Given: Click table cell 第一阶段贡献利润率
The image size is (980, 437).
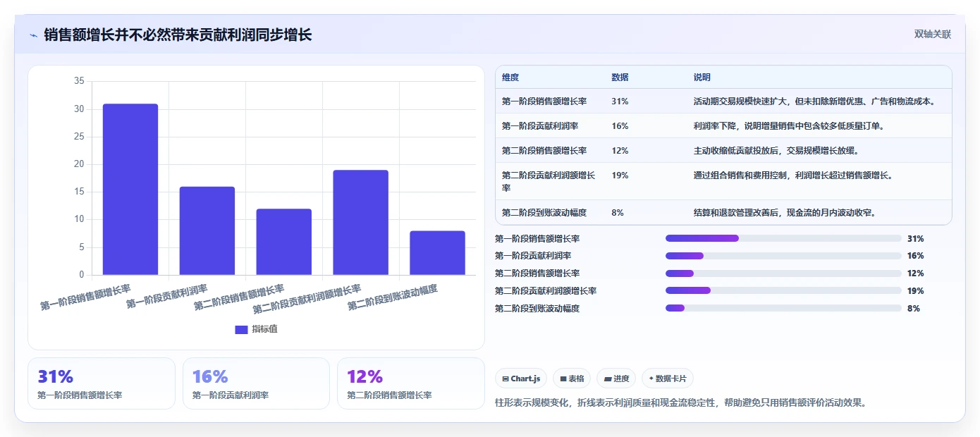Looking at the screenshot, I should (x=540, y=126).
